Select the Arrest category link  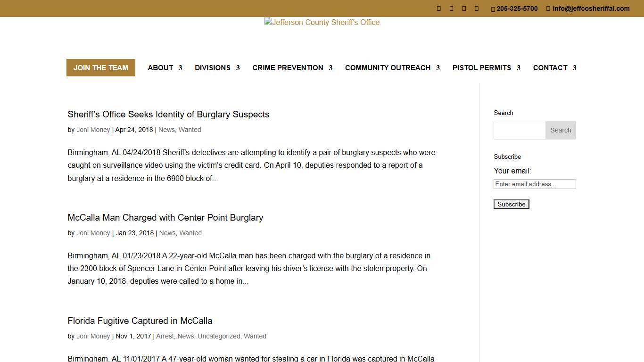tap(165, 337)
